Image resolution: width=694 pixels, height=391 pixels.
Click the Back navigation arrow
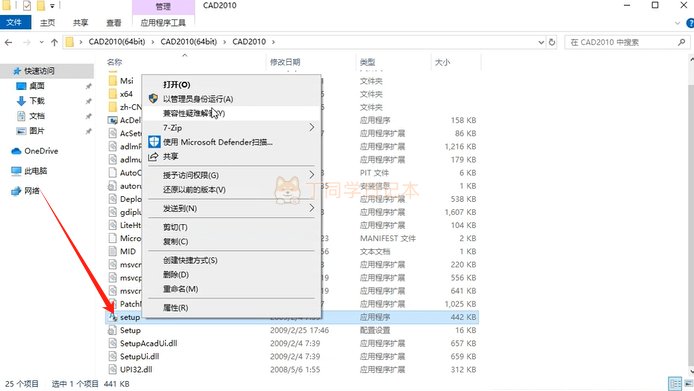click(8, 42)
